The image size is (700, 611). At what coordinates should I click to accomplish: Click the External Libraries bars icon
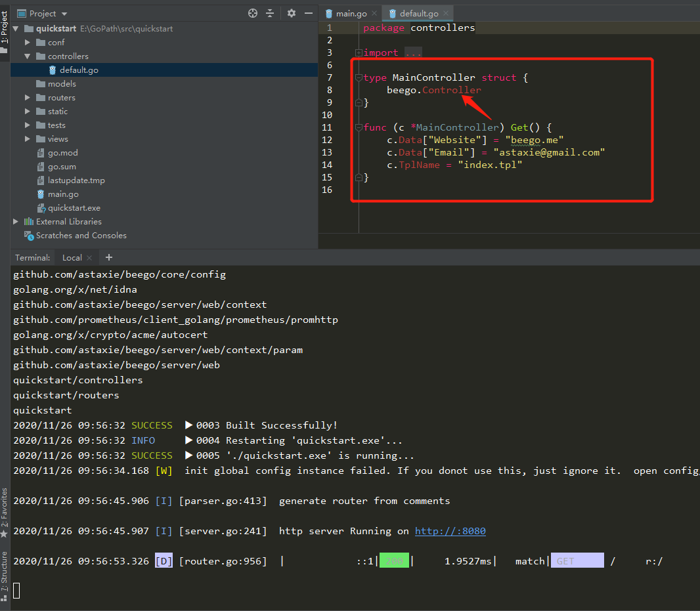click(x=29, y=222)
